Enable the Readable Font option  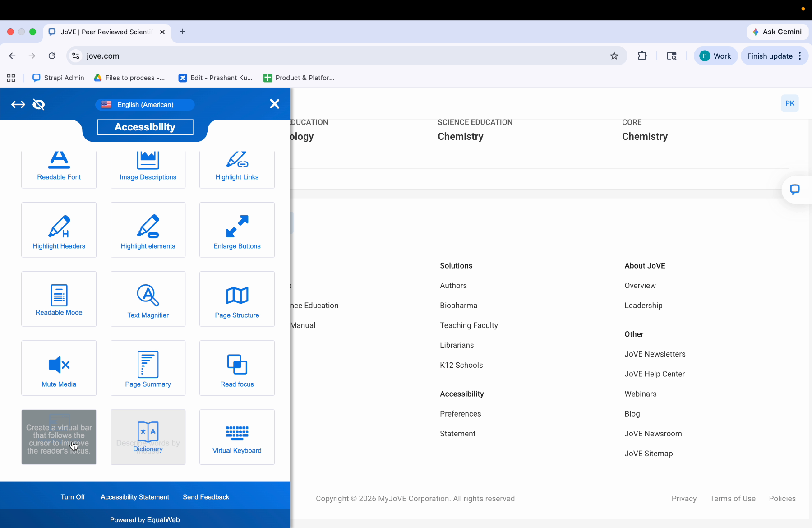(x=59, y=169)
